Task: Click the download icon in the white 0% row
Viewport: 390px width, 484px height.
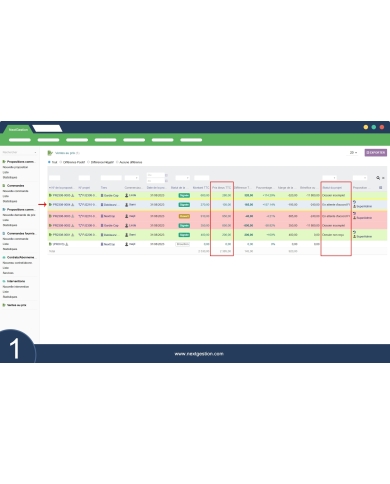Action: tap(67, 244)
